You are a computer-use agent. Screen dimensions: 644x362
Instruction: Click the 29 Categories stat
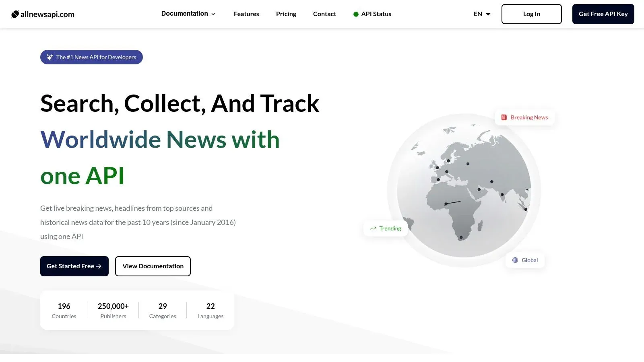(x=163, y=311)
